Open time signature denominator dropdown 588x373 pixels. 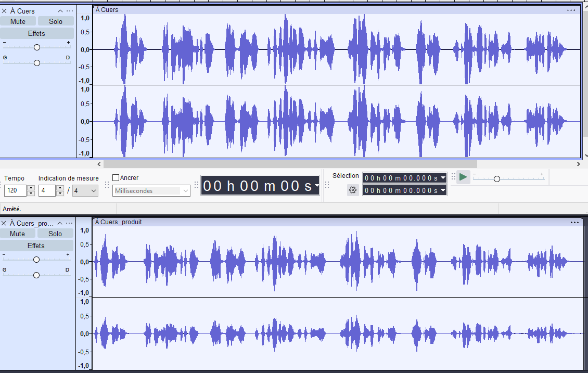coord(85,191)
